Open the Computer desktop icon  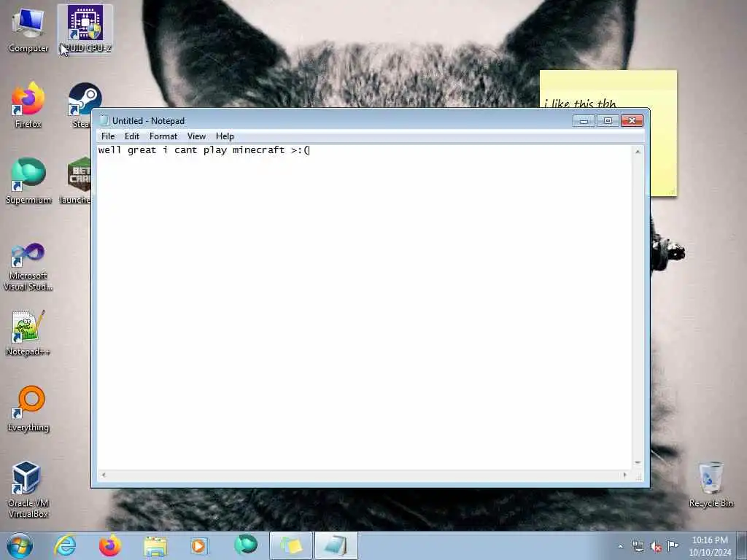pos(28,29)
